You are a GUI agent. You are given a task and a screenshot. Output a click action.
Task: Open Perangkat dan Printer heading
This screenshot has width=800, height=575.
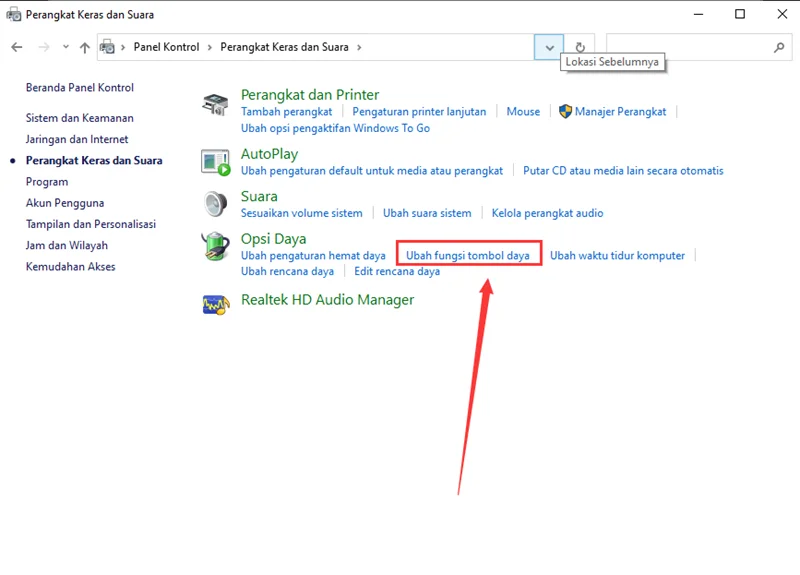pos(310,95)
